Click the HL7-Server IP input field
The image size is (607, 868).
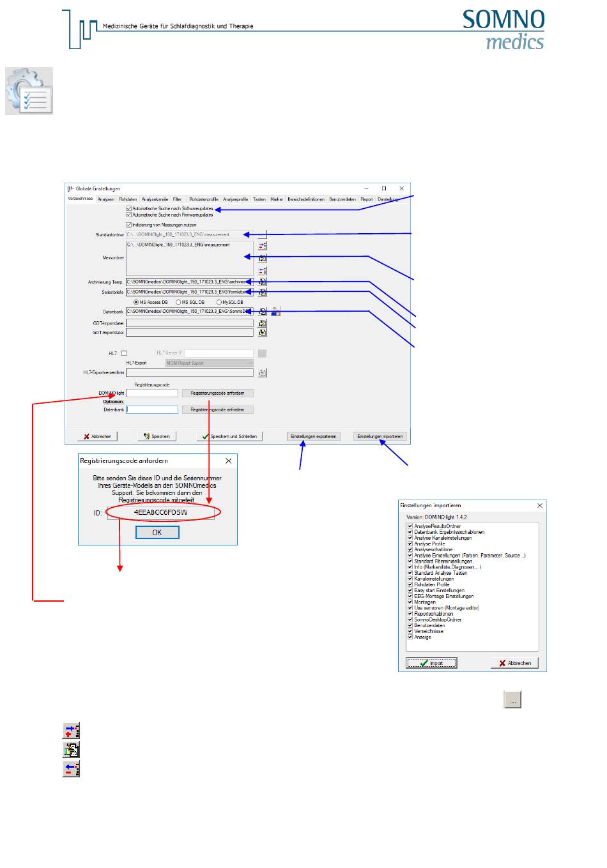pyautogui.click(x=219, y=353)
